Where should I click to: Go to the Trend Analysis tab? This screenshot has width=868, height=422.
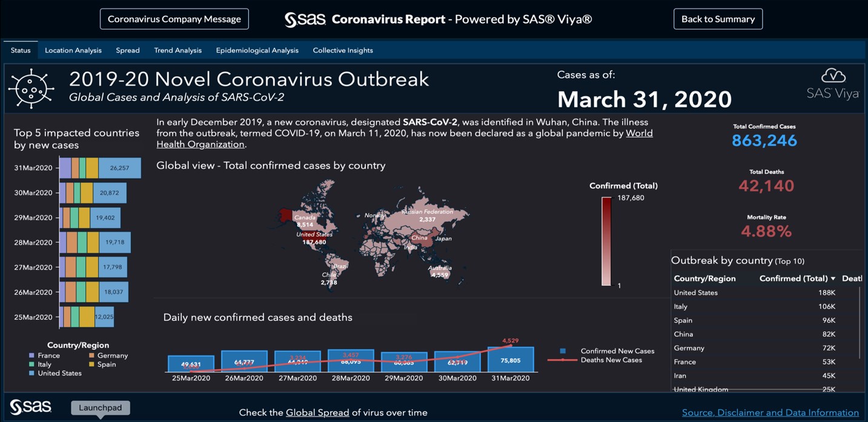[x=178, y=50]
